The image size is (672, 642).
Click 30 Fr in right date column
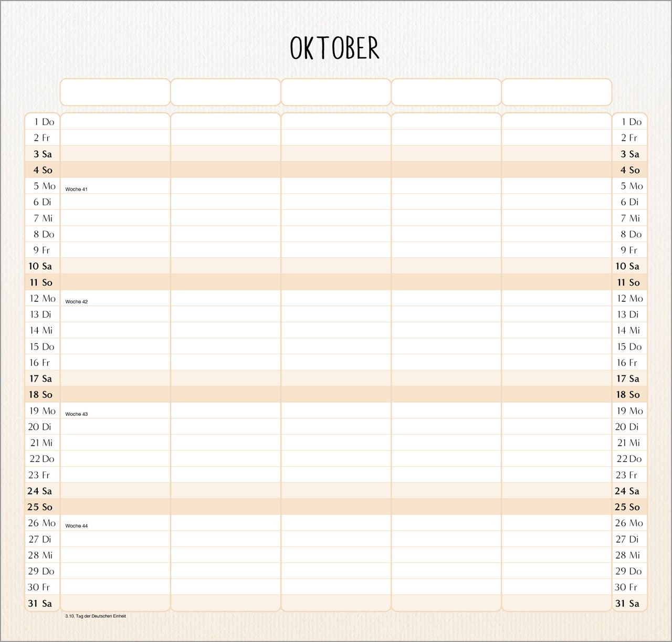(x=626, y=587)
